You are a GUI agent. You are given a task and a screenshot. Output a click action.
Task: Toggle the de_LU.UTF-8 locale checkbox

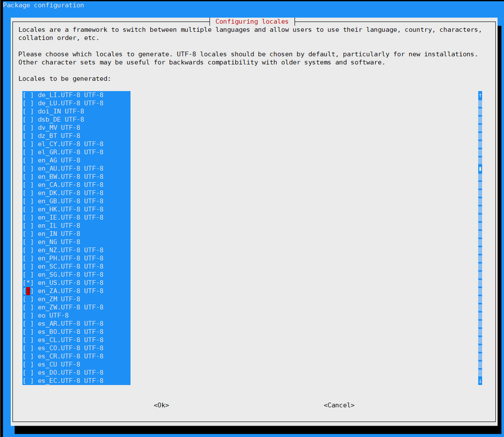click(x=28, y=103)
